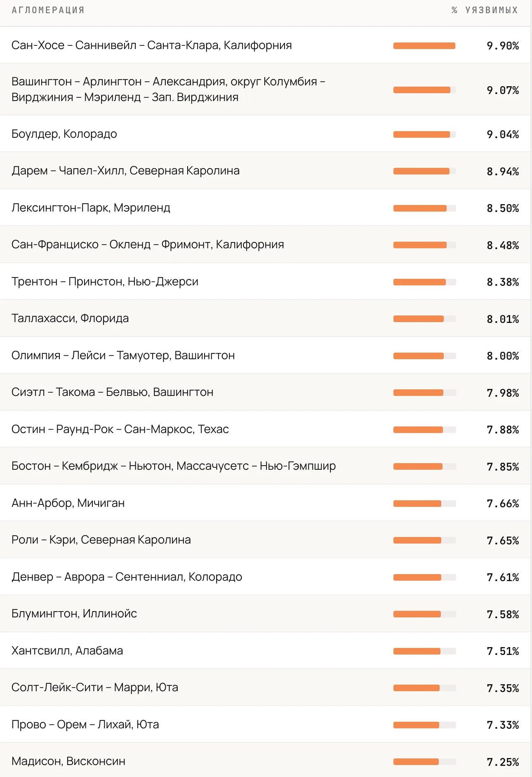Select the Дарем – Чапел-Хилл, Северная Каролина label
This screenshot has height=777, width=532.
point(125,171)
